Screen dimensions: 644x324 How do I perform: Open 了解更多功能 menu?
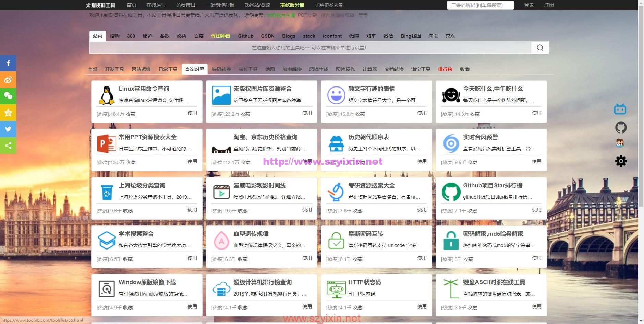tap(329, 5)
